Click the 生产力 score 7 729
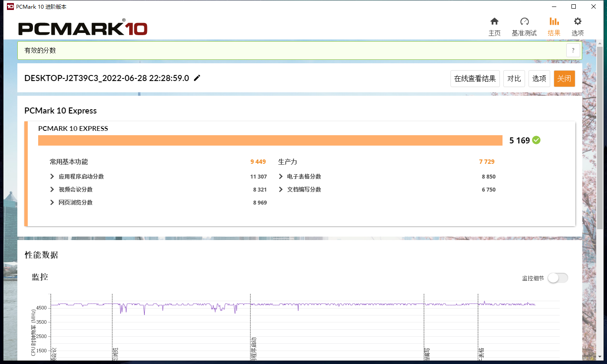The width and height of the screenshot is (607, 364). click(x=486, y=162)
